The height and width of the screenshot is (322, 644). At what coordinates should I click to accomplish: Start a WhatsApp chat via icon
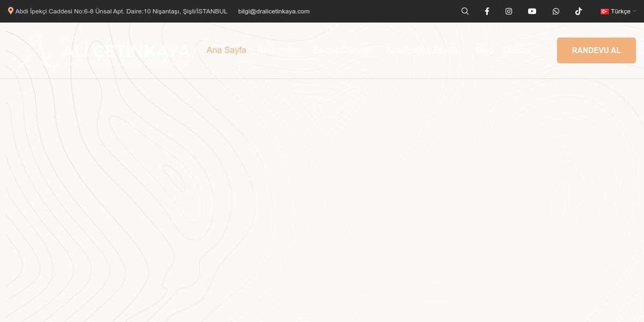[555, 11]
